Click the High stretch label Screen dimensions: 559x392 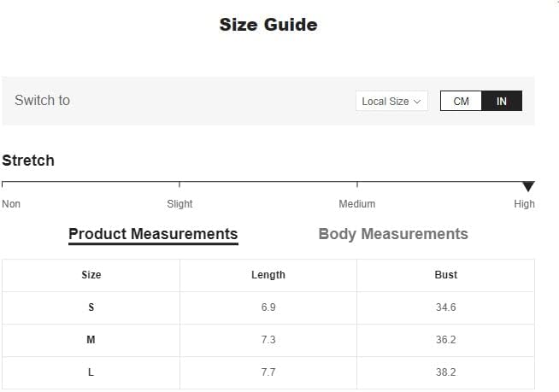click(x=524, y=204)
